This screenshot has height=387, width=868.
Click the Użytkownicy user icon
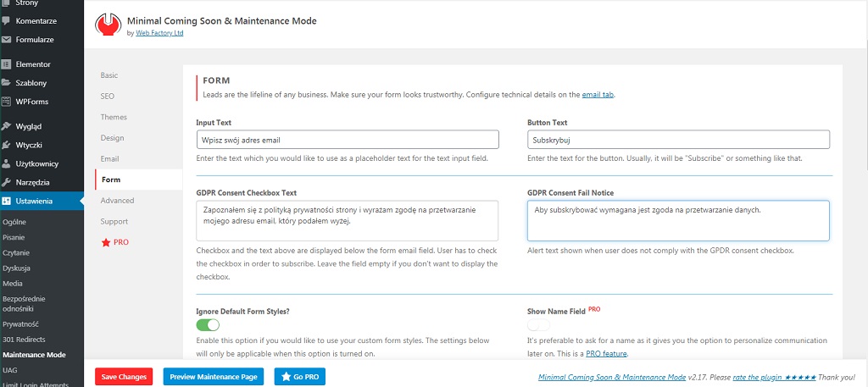pyautogui.click(x=6, y=163)
